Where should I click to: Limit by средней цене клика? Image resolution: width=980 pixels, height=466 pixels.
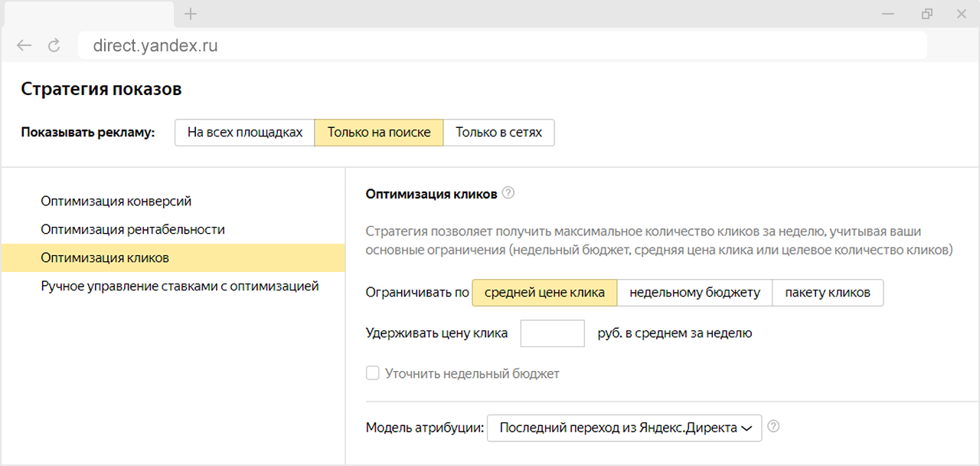(x=544, y=292)
